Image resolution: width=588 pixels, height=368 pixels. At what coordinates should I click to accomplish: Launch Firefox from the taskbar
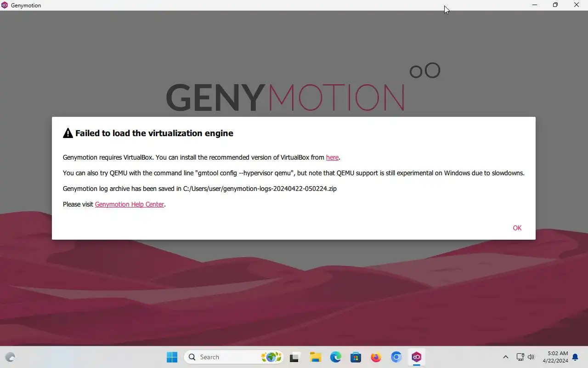(x=376, y=357)
